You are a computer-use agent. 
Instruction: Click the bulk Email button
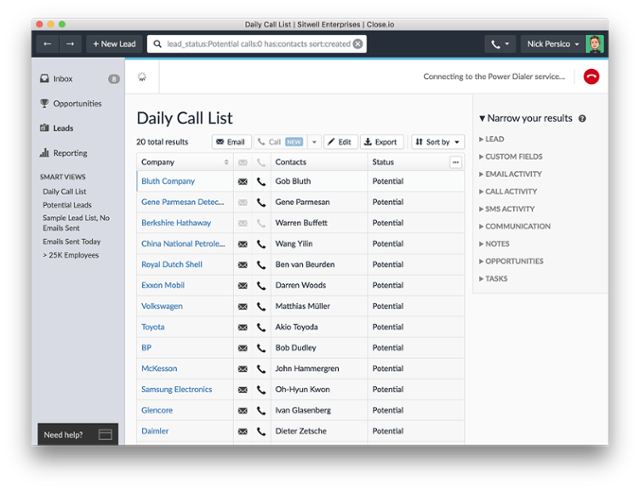[x=231, y=142]
